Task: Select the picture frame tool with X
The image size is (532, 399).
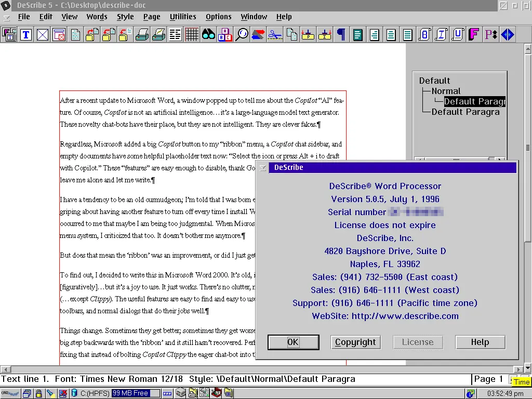Action: [x=43, y=35]
